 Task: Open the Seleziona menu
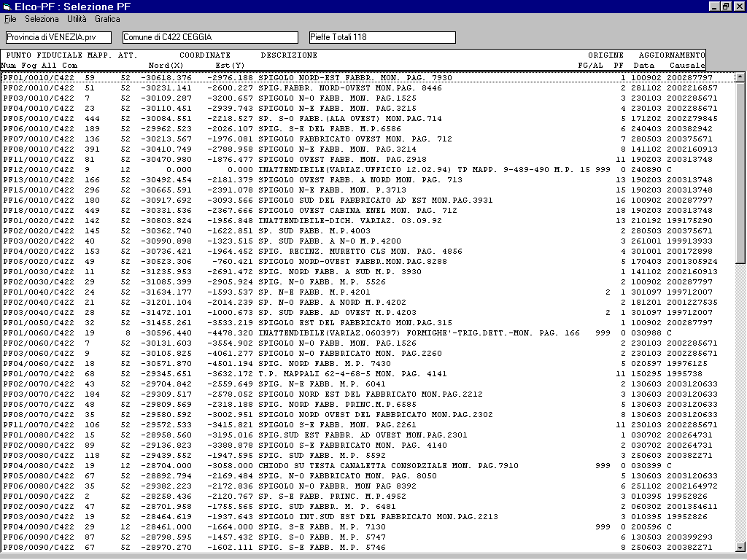pos(42,19)
